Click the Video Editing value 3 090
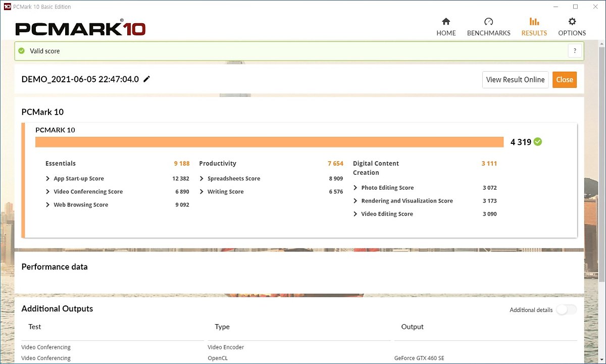 click(490, 214)
